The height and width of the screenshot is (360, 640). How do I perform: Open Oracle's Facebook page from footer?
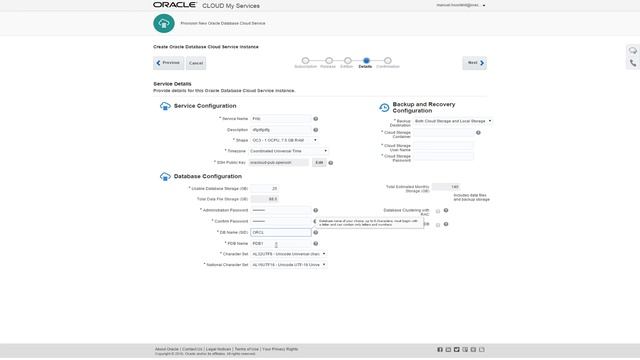[x=440, y=349]
